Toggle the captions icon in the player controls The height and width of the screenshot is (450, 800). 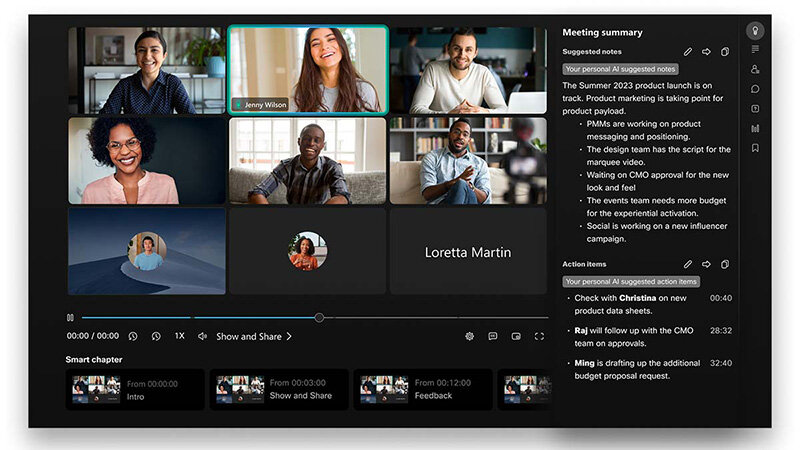493,336
